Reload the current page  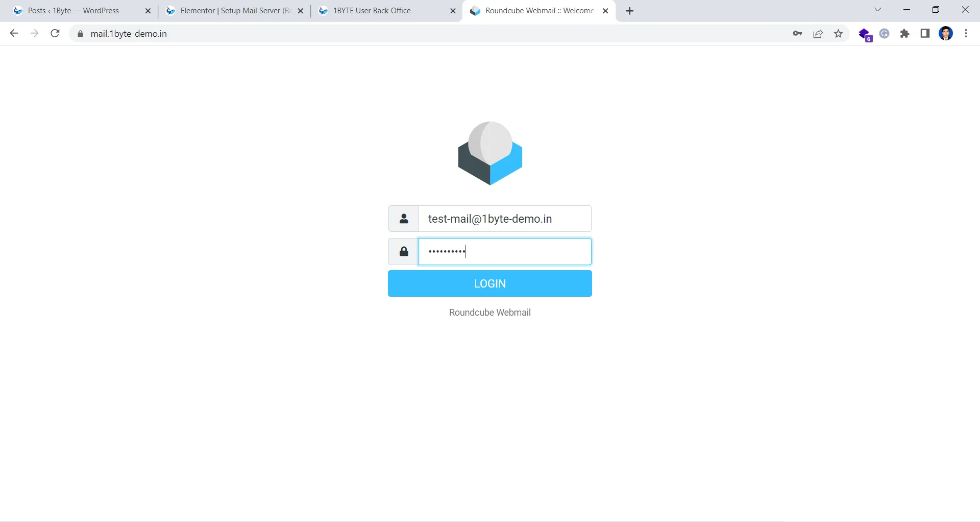coord(55,34)
